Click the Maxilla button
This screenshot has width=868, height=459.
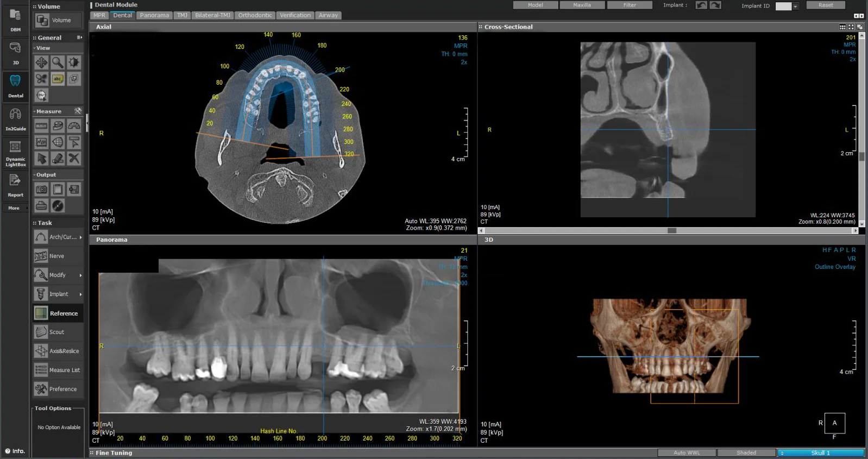582,5
